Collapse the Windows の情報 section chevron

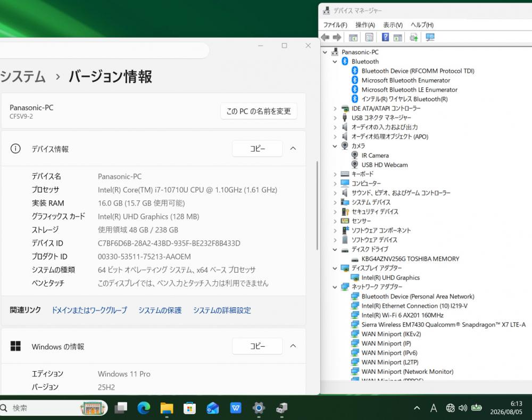pos(293,346)
